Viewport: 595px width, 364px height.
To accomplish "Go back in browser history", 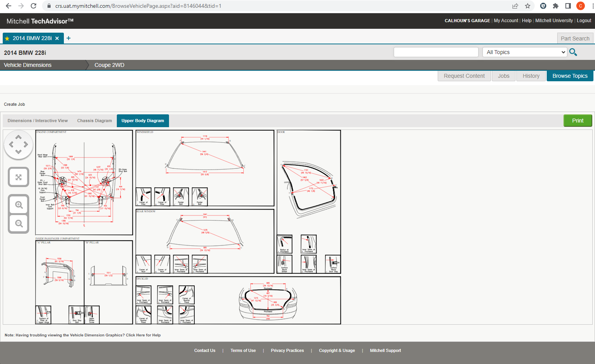I will click(9, 6).
